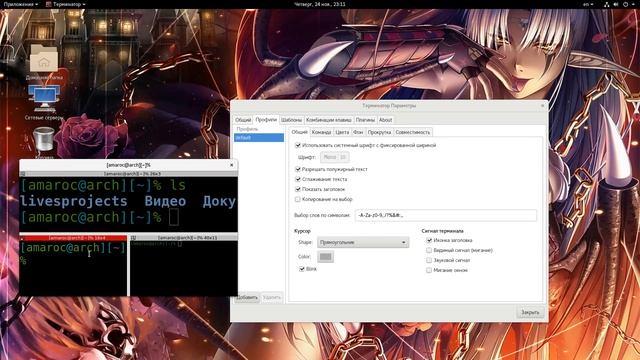Viewport: 640px width, 360px height.
Task: Close the Terminator terminal window
Action: (231, 165)
